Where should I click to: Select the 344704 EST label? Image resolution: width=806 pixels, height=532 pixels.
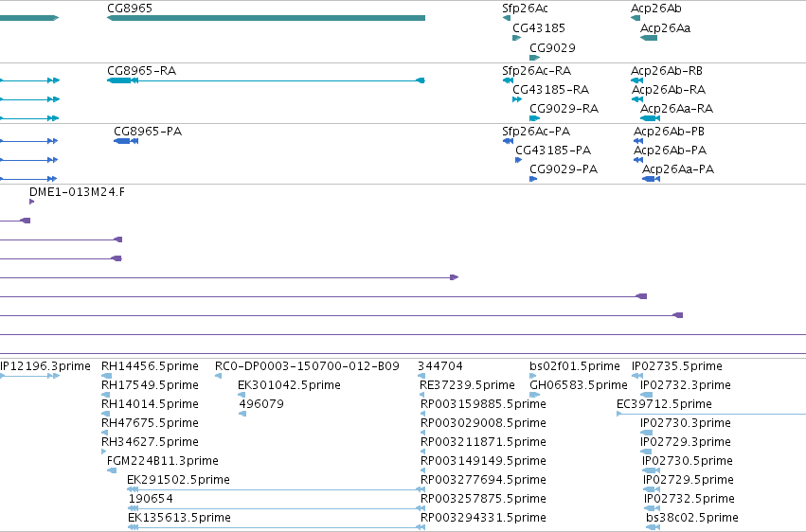click(x=440, y=366)
